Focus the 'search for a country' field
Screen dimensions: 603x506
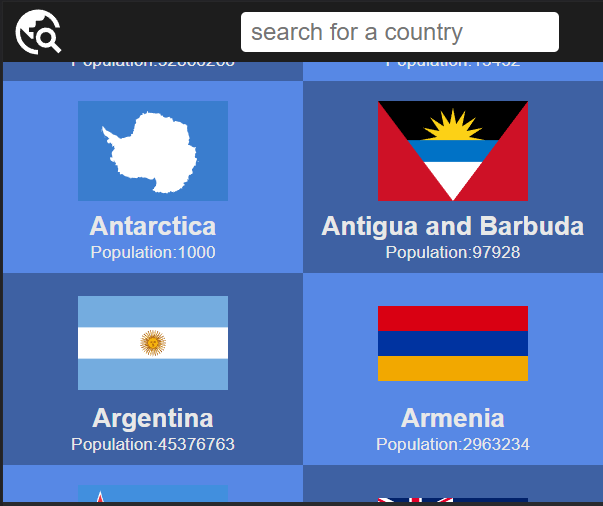pyautogui.click(x=399, y=32)
